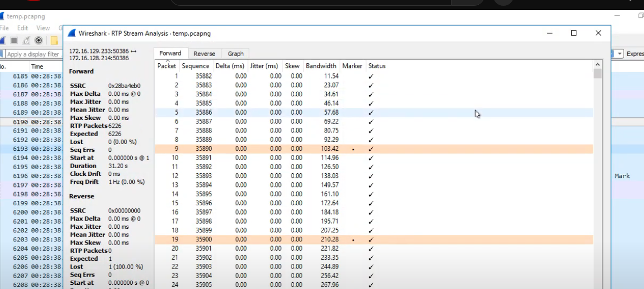
Task: Sort by the Packet column header
Action: tap(167, 66)
